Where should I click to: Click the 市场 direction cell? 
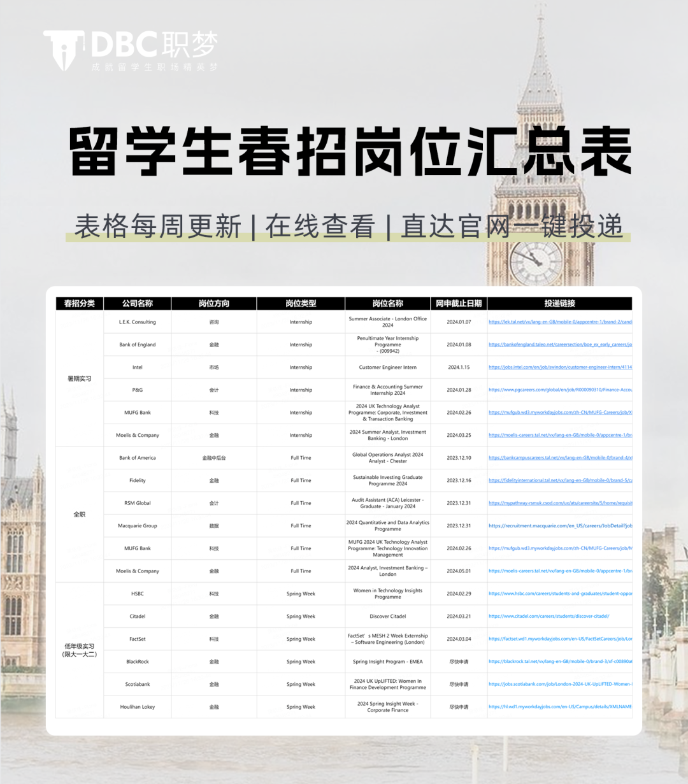[x=214, y=367]
